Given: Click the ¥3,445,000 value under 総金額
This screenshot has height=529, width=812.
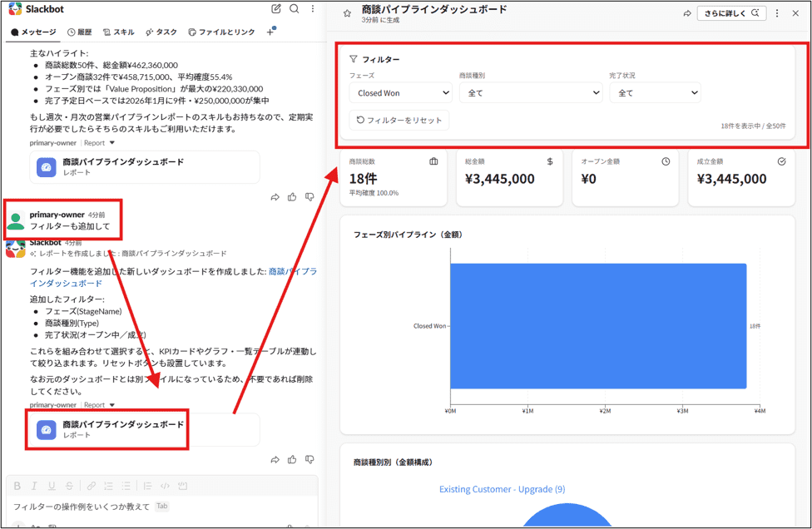Looking at the screenshot, I should coord(500,179).
